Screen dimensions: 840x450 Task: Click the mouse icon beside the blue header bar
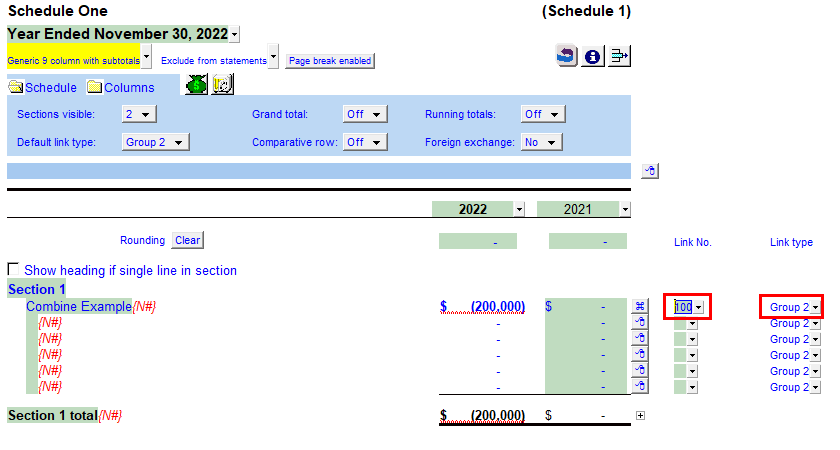coord(650,171)
